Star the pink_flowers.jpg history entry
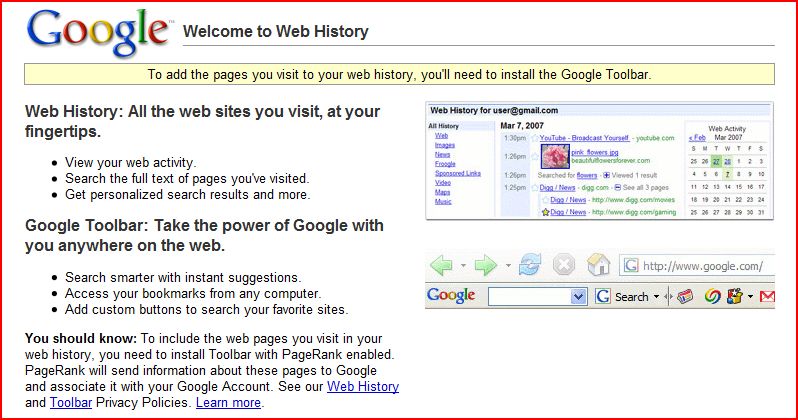 (534, 156)
